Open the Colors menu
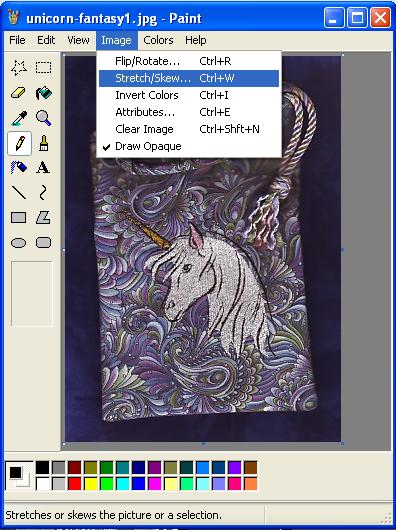Screen dimensions: 396x530 [158, 40]
